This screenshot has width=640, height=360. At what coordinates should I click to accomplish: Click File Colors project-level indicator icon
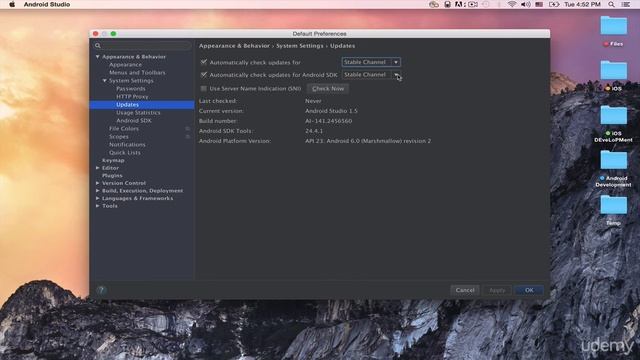(187, 129)
